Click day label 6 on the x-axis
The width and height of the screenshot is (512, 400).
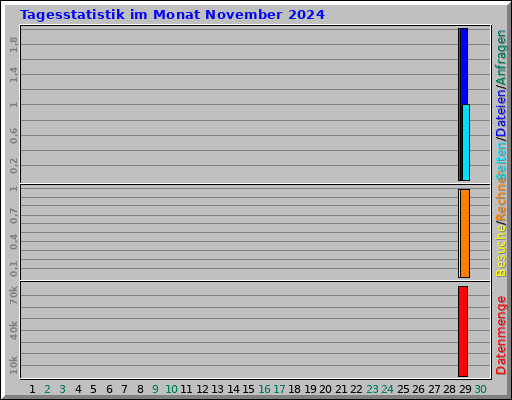(109, 389)
